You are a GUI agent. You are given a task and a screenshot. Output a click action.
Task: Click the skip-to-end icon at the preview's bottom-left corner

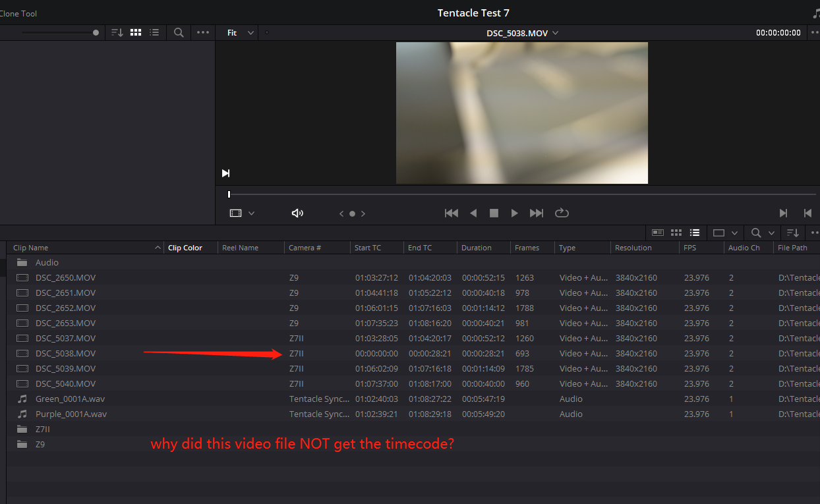(225, 173)
